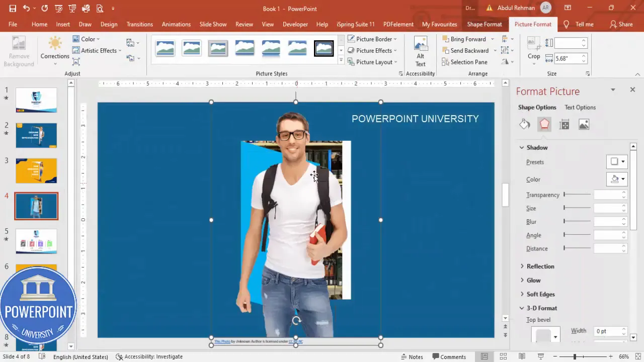Open the Align objects menu icon
The image size is (644, 362).
pos(505,39)
